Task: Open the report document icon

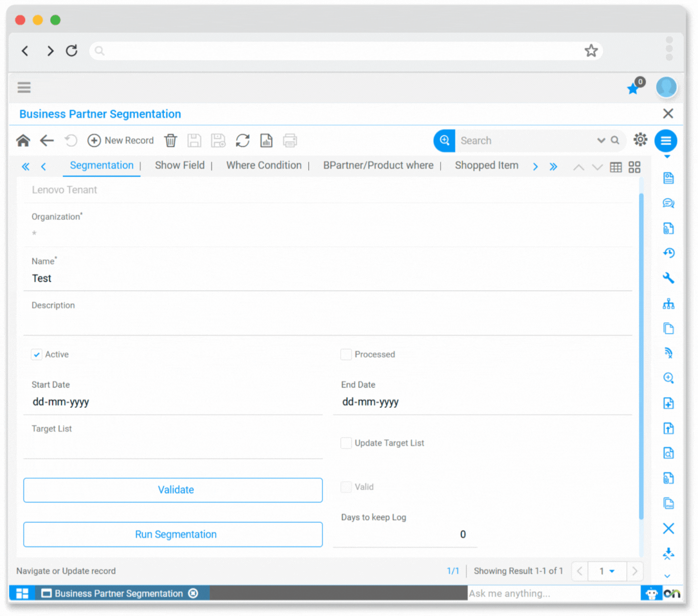Action: (x=266, y=141)
